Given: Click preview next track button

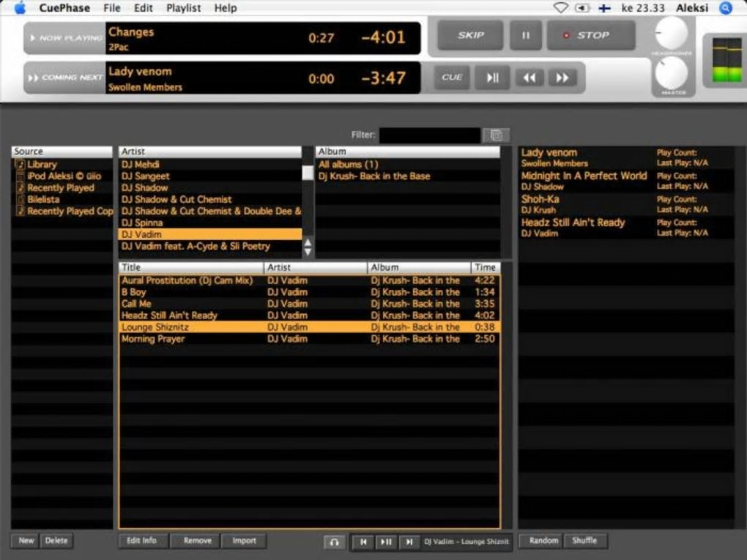Looking at the screenshot, I should [x=409, y=542].
